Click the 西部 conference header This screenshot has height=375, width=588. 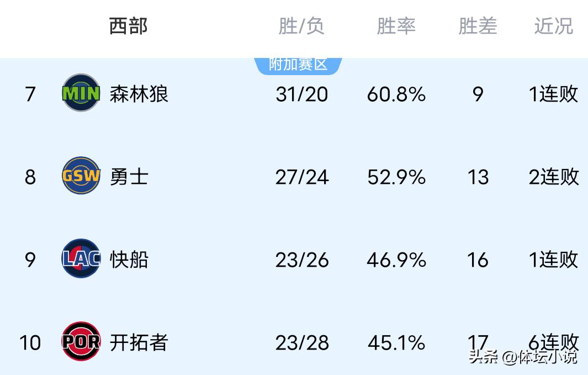pyautogui.click(x=128, y=26)
